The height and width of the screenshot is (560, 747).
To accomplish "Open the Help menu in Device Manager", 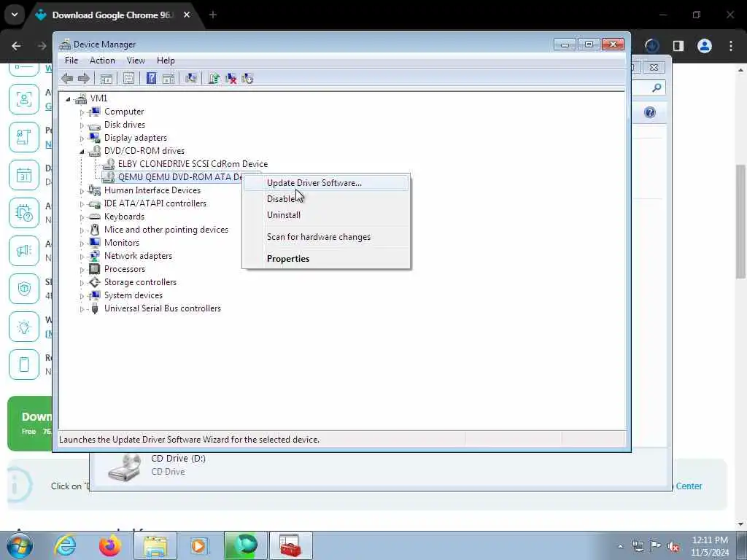I will tap(166, 61).
